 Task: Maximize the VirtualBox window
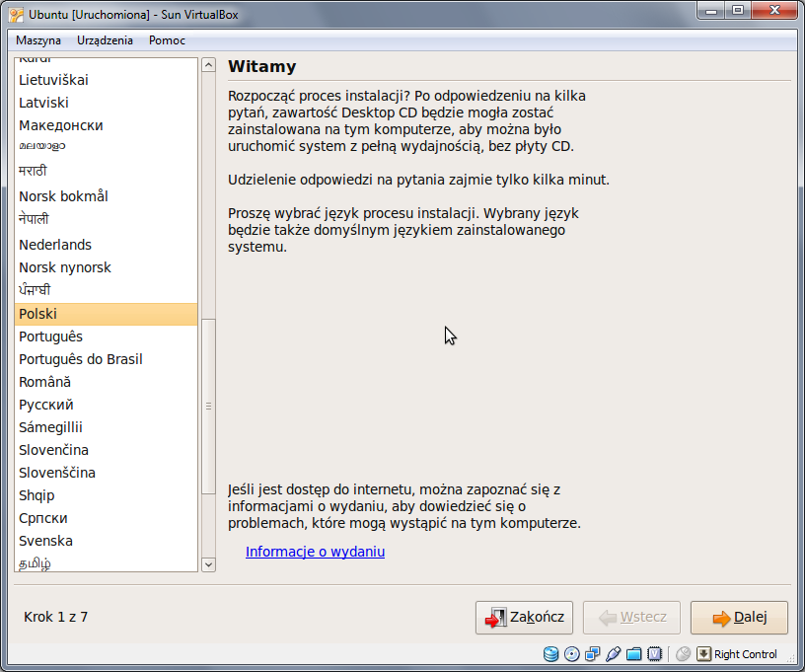click(x=738, y=10)
